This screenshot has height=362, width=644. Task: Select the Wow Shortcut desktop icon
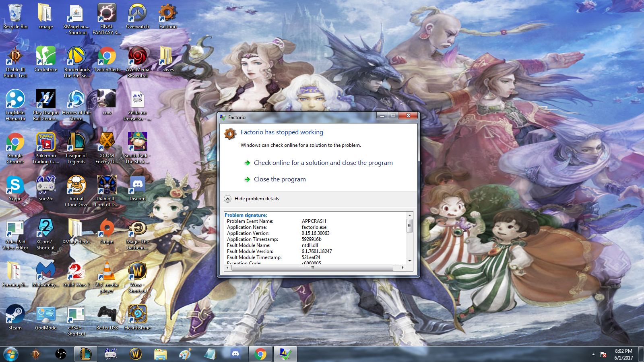click(138, 277)
